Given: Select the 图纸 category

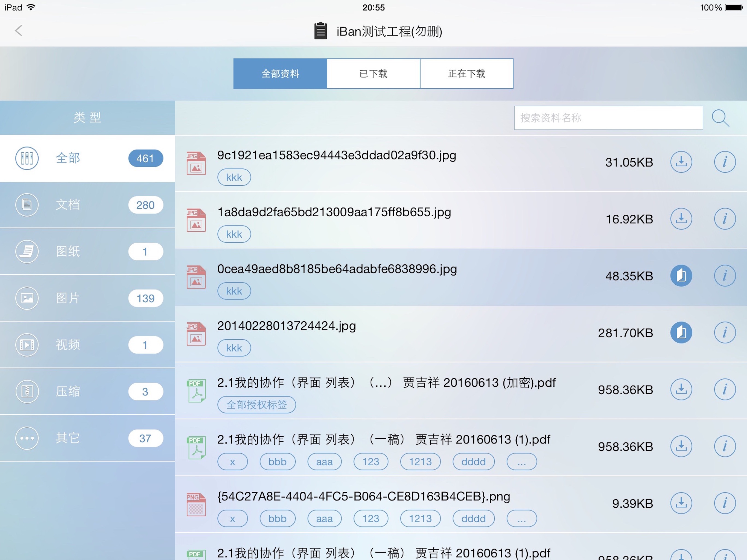Looking at the screenshot, I should coord(87,251).
